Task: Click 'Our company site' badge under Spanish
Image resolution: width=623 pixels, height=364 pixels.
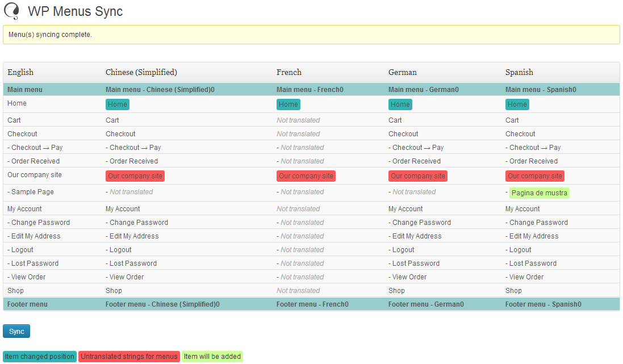Action: coord(535,176)
